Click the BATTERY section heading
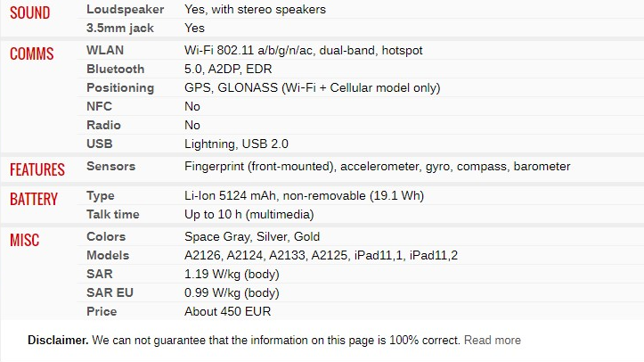The height and width of the screenshot is (362, 644). pyautogui.click(x=34, y=200)
